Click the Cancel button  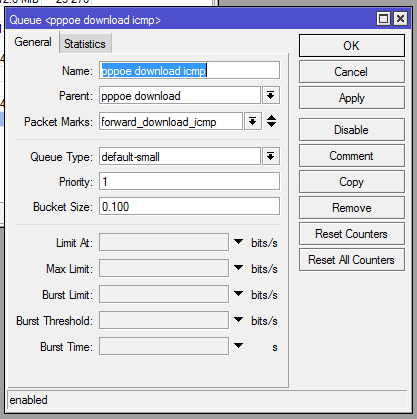point(352,72)
